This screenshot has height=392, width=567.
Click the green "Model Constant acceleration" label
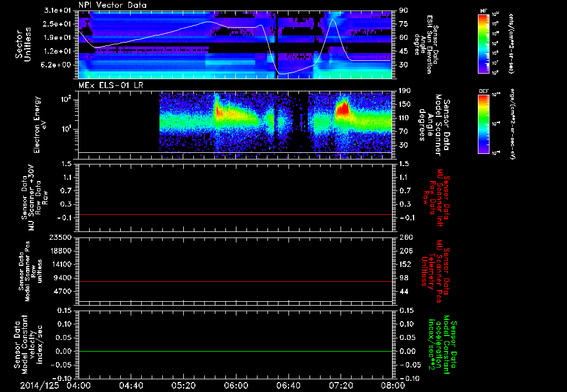[x=442, y=345]
